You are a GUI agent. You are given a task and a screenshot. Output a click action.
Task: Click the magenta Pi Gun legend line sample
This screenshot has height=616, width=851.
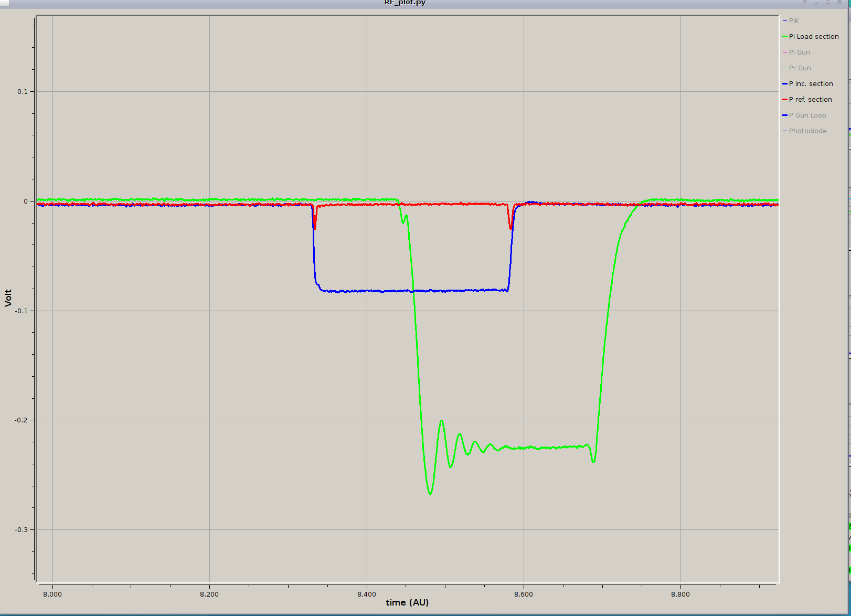pyautogui.click(x=785, y=52)
